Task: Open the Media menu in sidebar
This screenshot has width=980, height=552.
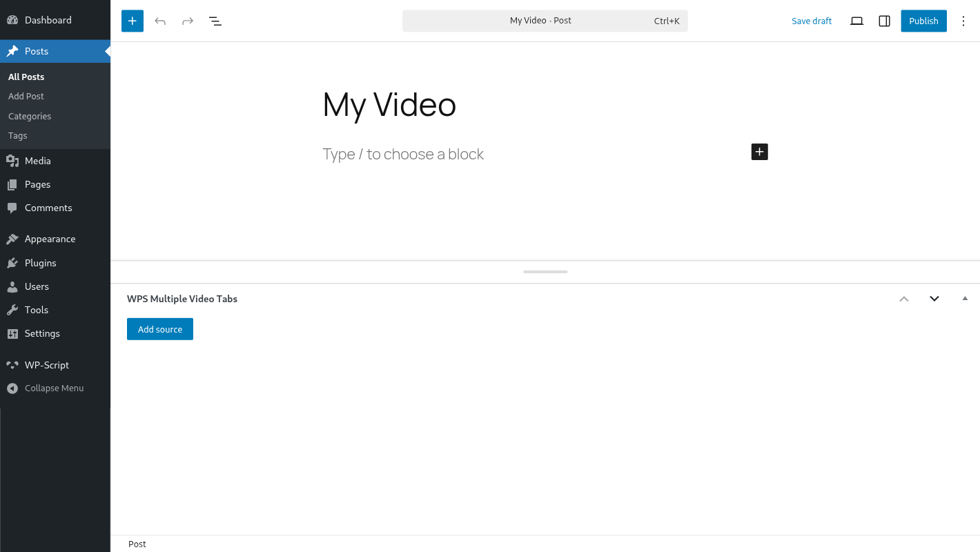Action: pyautogui.click(x=38, y=161)
